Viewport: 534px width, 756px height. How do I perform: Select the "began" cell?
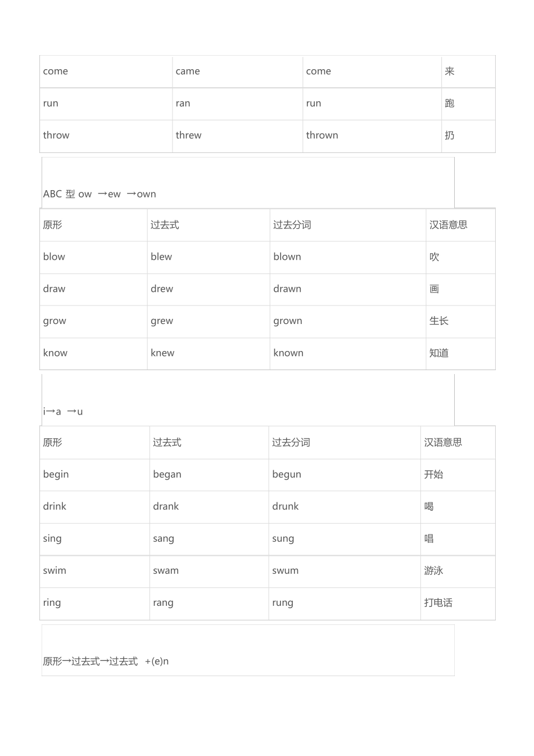point(167,475)
